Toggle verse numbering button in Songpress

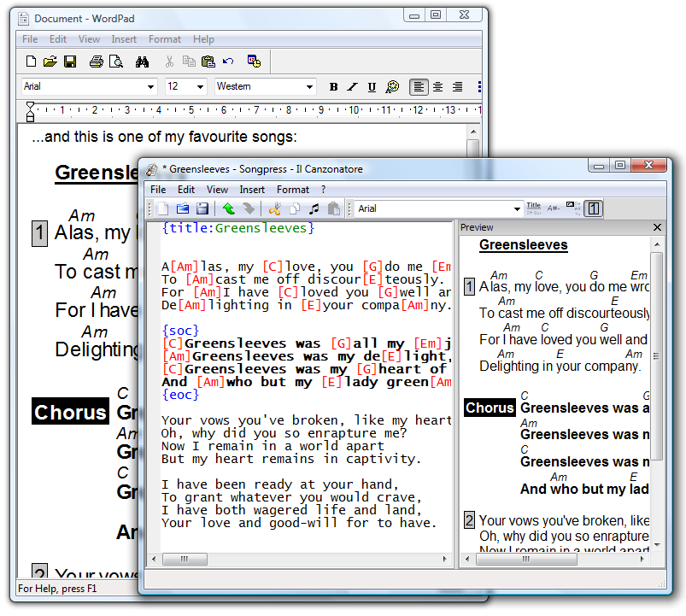593,208
